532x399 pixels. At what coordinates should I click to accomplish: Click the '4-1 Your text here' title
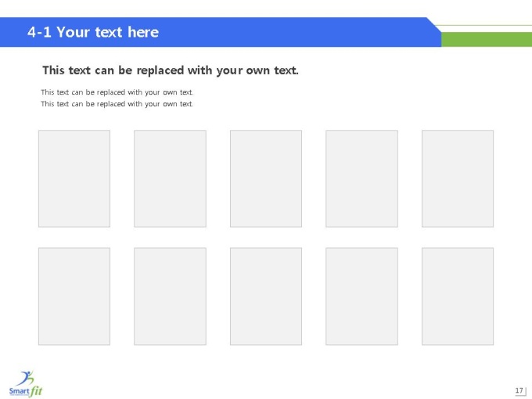(93, 32)
